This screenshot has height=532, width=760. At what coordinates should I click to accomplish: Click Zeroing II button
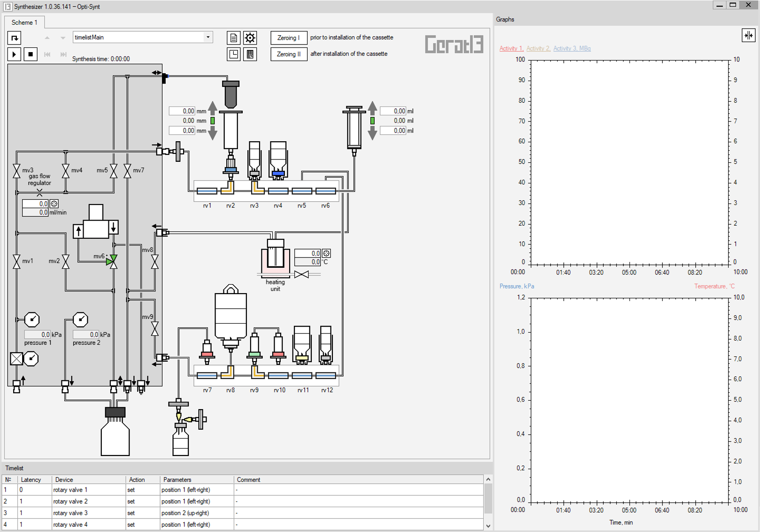tap(289, 54)
